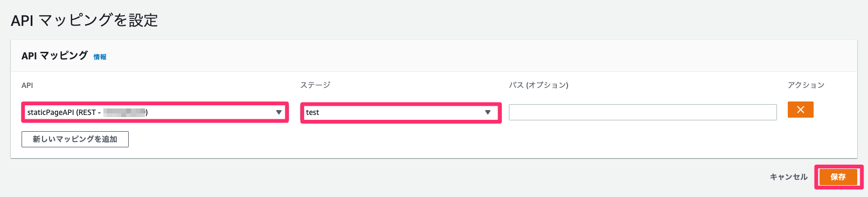The image size is (868, 197).
Task: Click the 新しいマッピングを追加 button
Action: 75,139
